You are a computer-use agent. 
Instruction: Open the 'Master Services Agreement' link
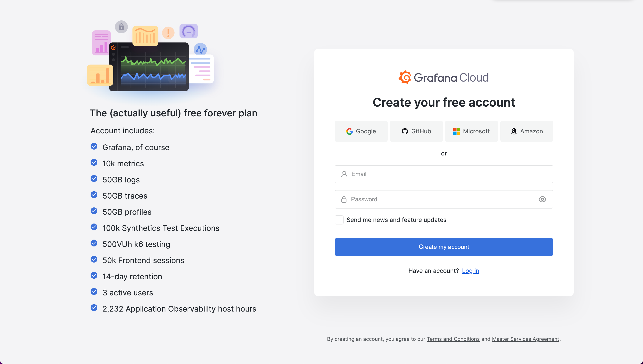pos(525,339)
